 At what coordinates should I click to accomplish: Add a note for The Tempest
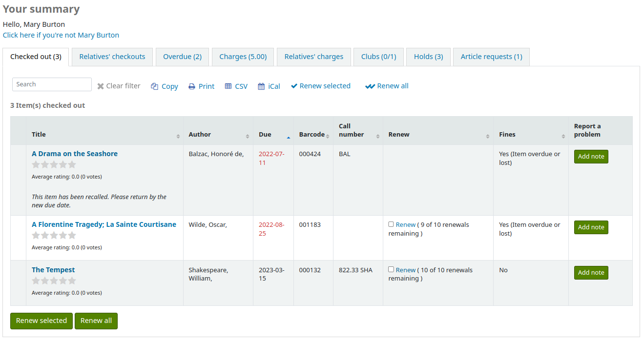click(x=591, y=272)
